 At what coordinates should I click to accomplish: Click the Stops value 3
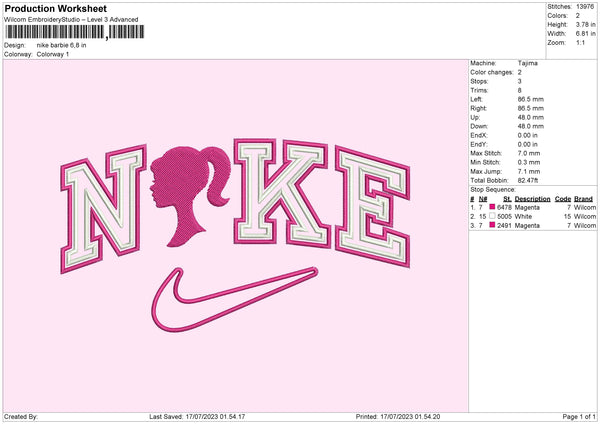[520, 82]
